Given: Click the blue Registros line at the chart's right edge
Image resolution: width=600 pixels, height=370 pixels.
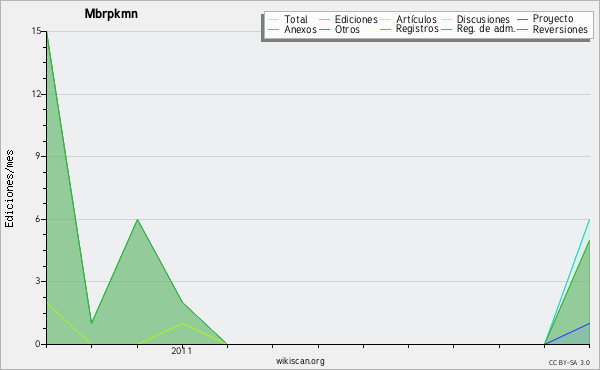Looking at the screenshot, I should point(567,334).
